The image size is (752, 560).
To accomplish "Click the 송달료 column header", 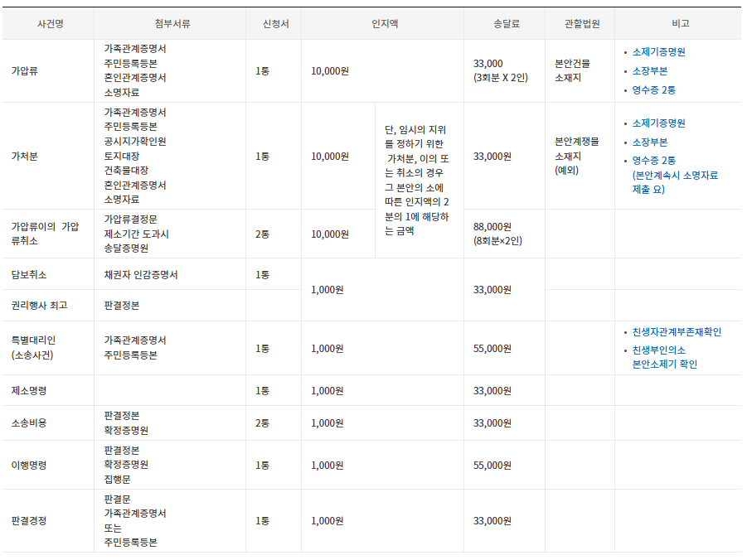I will click(x=505, y=23).
